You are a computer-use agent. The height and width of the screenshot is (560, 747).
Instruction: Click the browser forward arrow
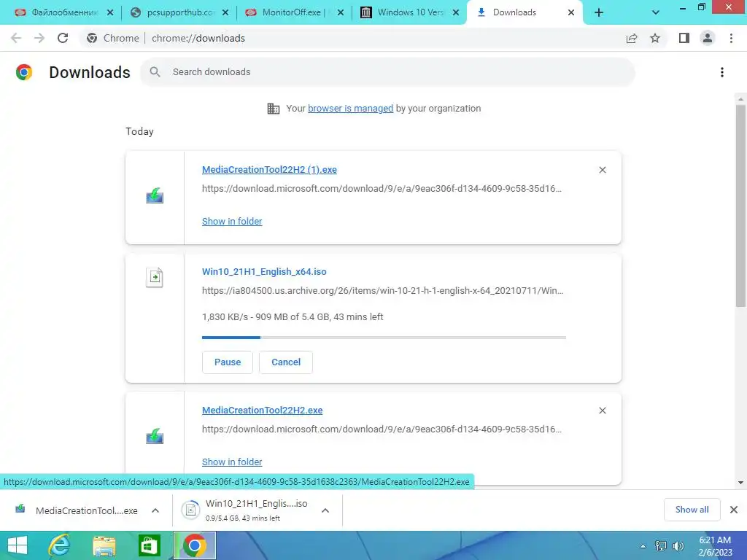[x=39, y=38]
